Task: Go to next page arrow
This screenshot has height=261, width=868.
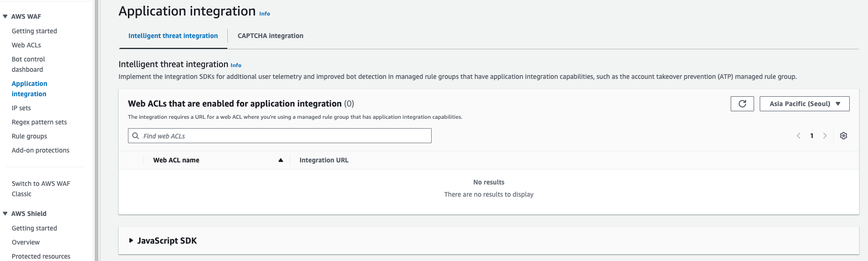Action: (825, 136)
